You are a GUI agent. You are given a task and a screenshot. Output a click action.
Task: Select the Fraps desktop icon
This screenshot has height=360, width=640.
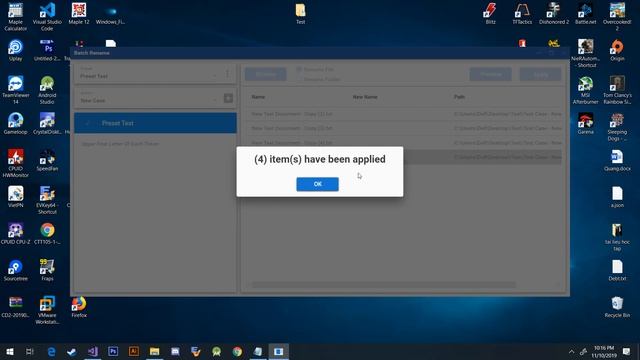pos(47,270)
